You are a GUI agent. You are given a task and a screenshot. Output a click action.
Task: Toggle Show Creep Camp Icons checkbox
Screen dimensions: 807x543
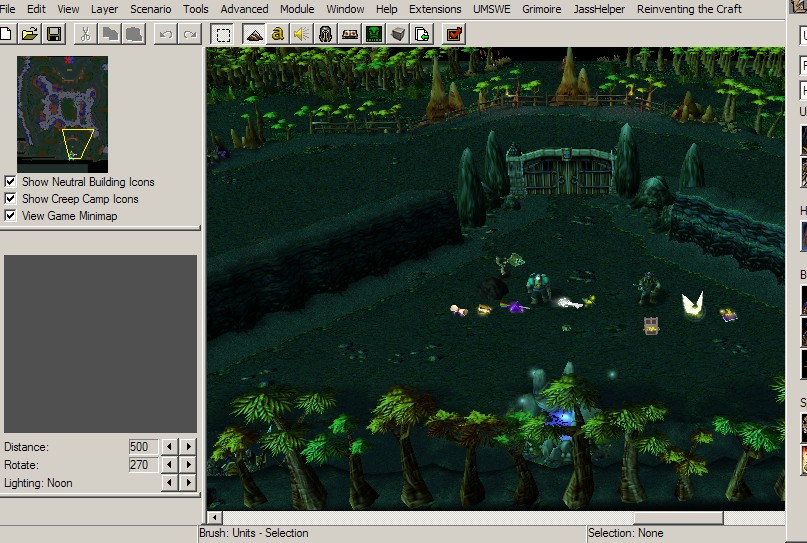coord(10,199)
